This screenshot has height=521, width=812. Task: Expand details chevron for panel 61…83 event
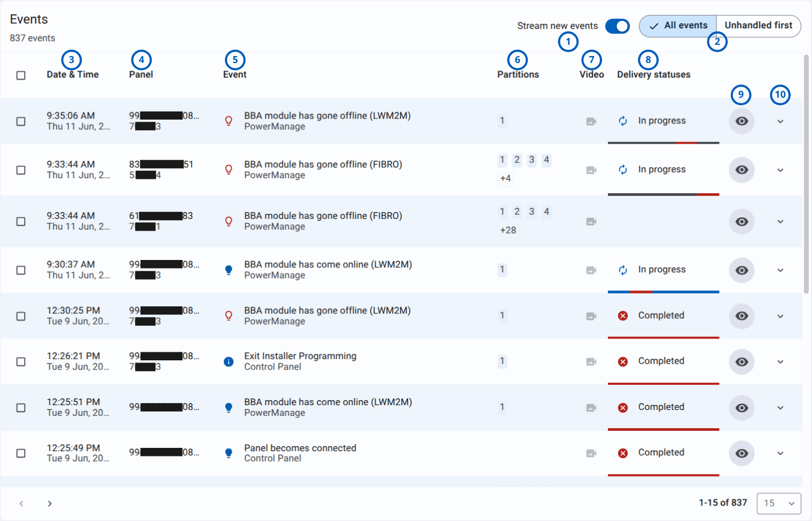[780, 222]
